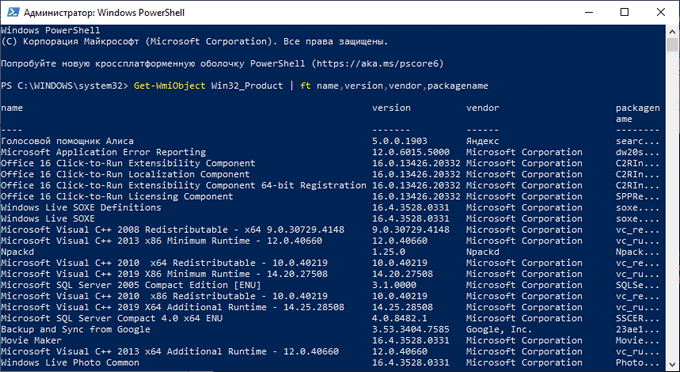680x372 pixels.
Task: Open the PowerShell title bar system icon
Action: click(13, 12)
